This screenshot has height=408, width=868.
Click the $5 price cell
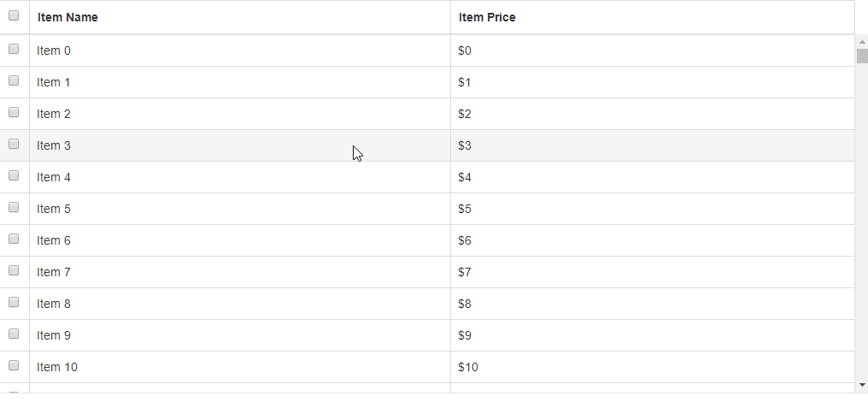pos(465,209)
